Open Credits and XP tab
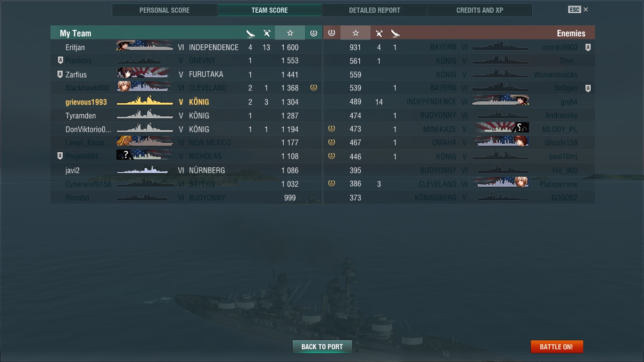 click(480, 10)
